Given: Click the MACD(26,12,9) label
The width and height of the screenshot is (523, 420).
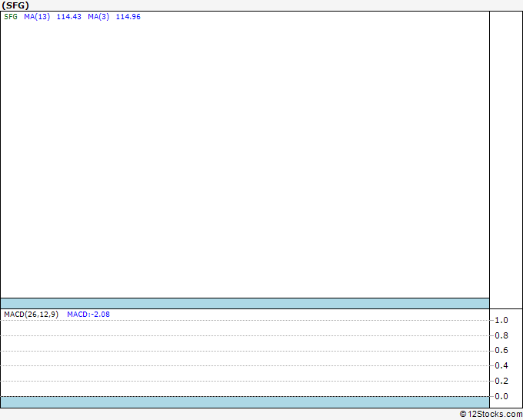Looking at the screenshot, I should click(31, 315).
